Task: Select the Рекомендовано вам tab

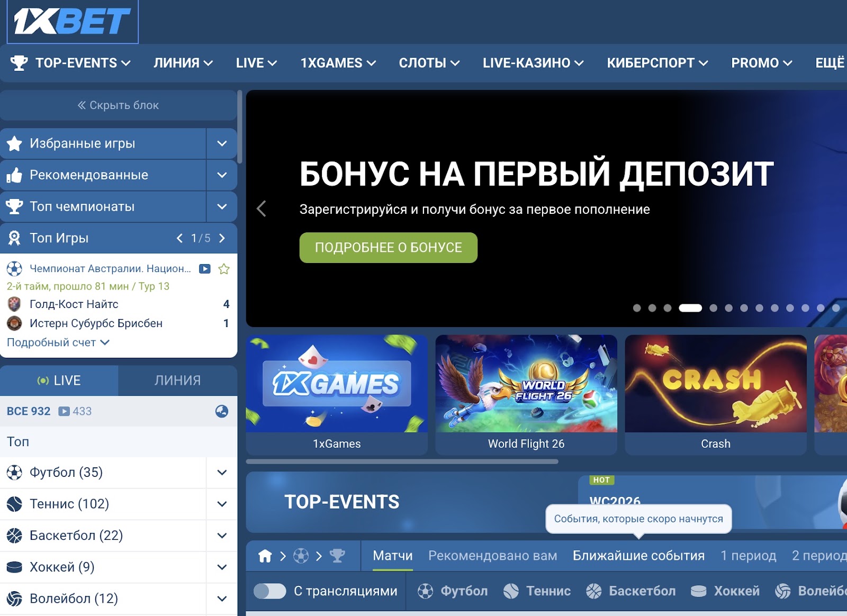Action: pyautogui.click(x=493, y=556)
